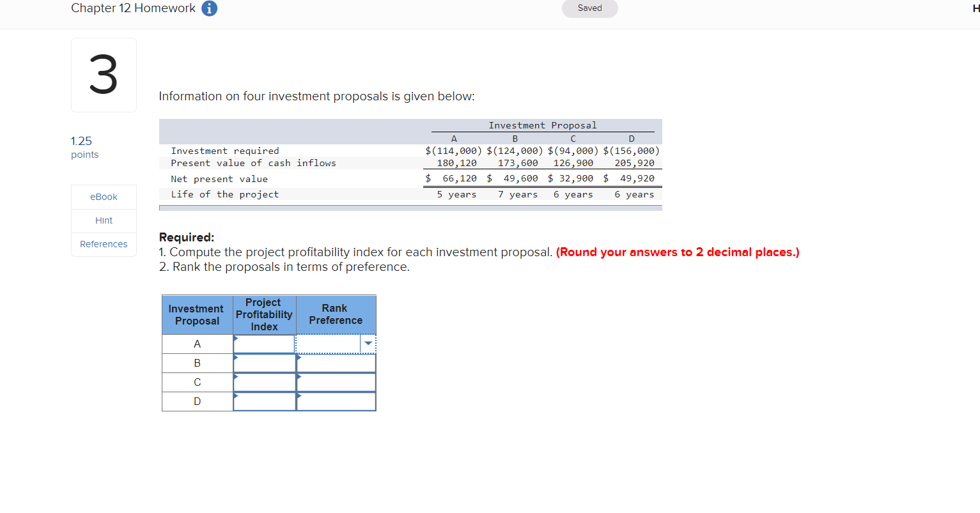Click proposal A row label in answer table
The image size is (980, 513).
pos(197,344)
